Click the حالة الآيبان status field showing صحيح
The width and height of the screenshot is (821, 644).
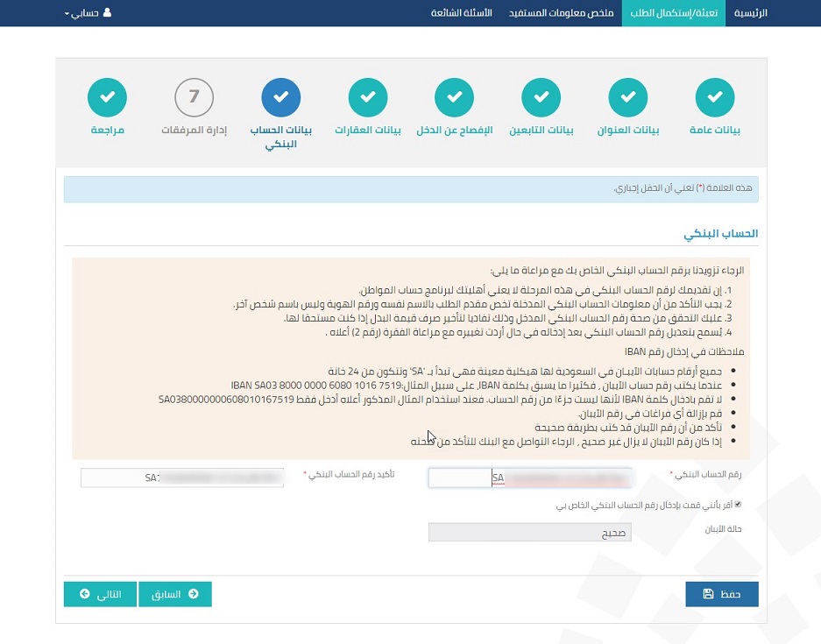tap(530, 533)
